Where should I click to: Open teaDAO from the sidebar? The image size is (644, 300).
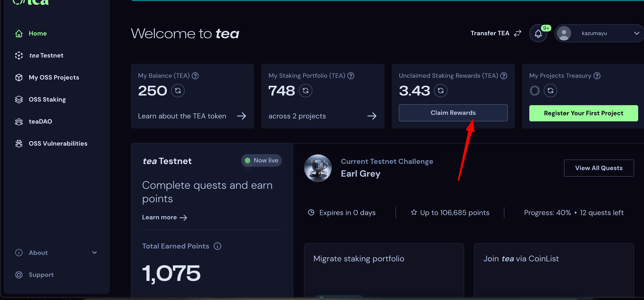40,121
